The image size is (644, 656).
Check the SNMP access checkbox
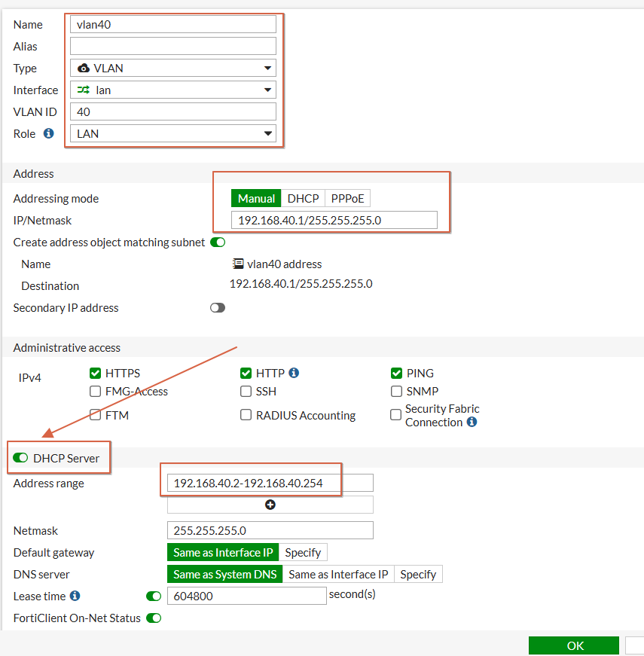(396, 391)
